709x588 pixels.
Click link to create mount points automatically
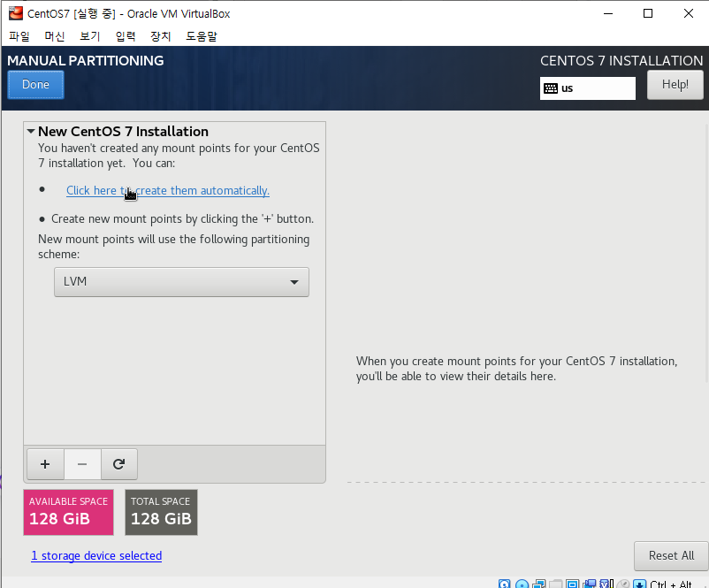coord(168,190)
